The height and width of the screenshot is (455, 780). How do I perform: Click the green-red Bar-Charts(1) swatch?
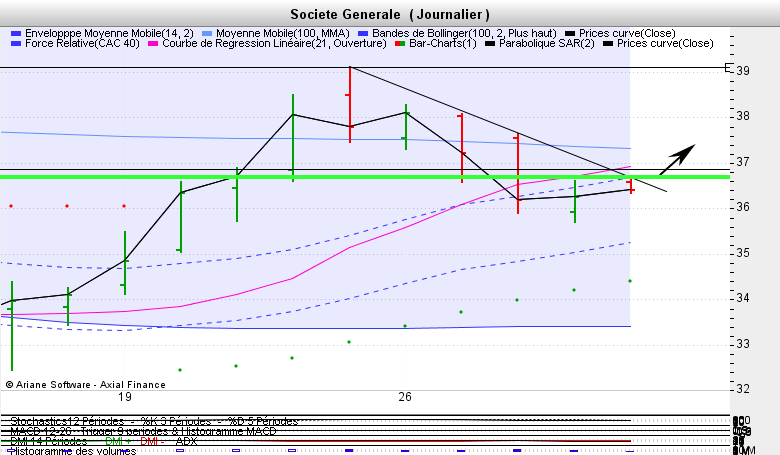pos(400,44)
